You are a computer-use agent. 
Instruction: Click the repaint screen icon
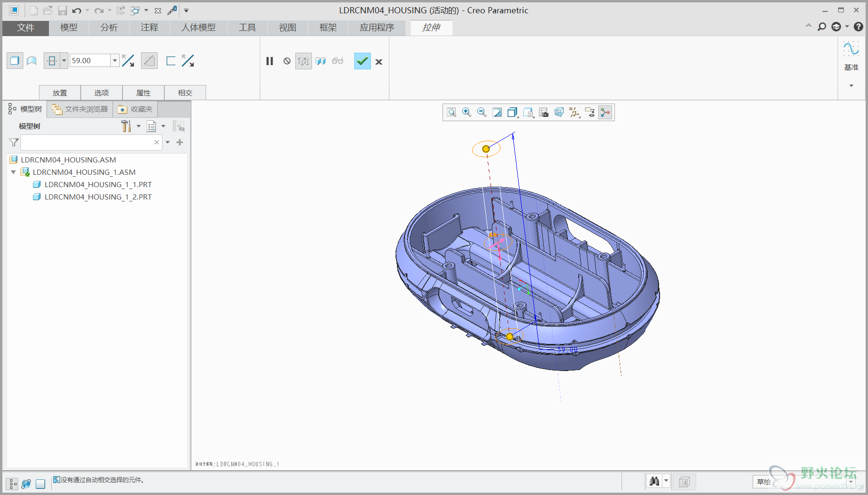click(497, 112)
